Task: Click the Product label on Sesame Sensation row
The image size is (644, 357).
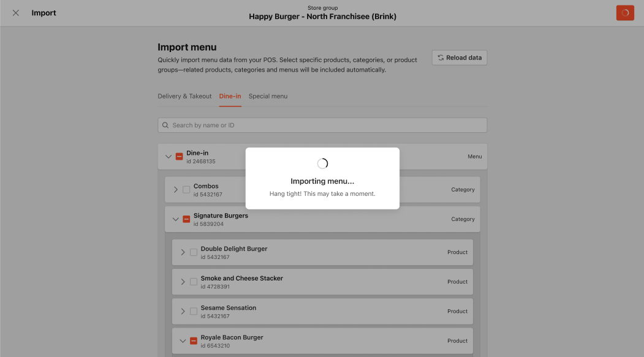Action: 457,312
